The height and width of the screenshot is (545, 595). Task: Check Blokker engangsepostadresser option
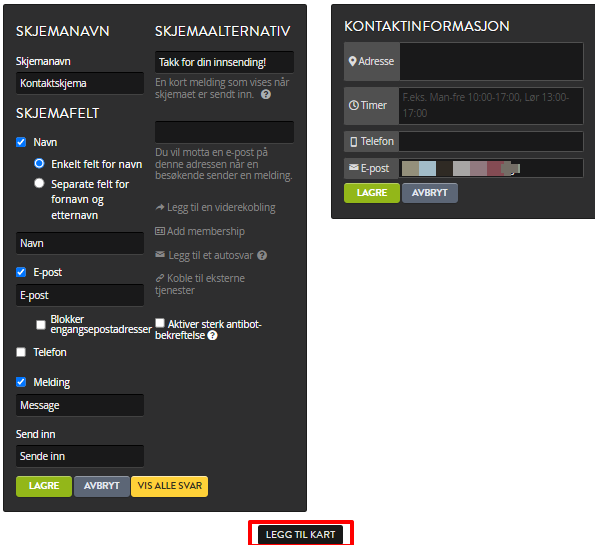tap(41, 325)
